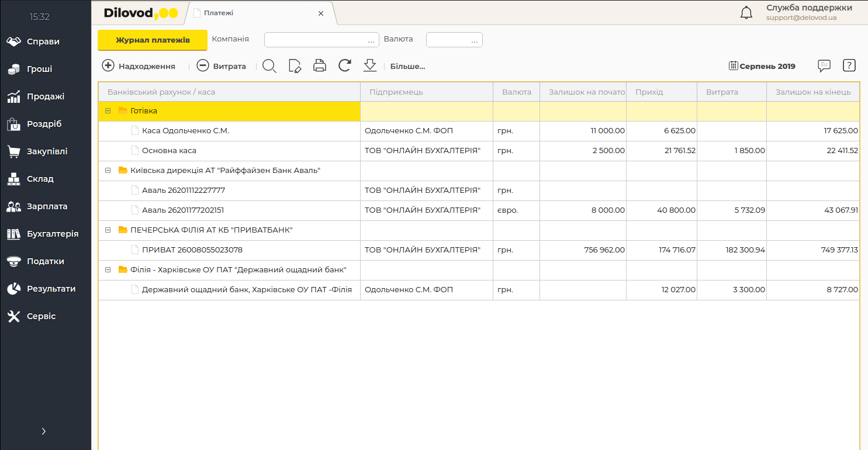The width and height of the screenshot is (868, 450).
Task: Open the Податки sidebar section
Action: coord(46,261)
